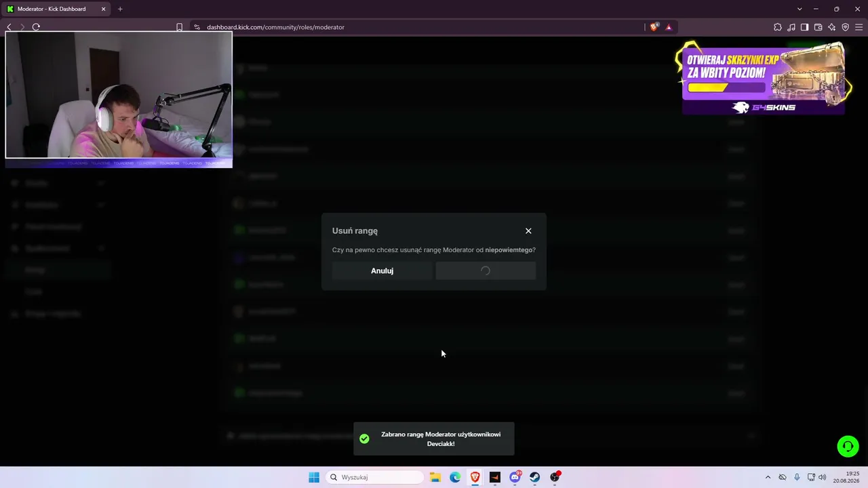The image size is (868, 488).
Task: Reload the page with refresh icon
Action: 36,27
